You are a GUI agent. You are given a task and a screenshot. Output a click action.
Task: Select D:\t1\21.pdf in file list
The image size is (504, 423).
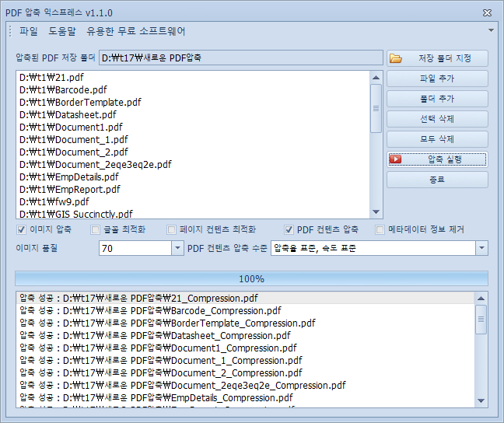[x=193, y=78]
